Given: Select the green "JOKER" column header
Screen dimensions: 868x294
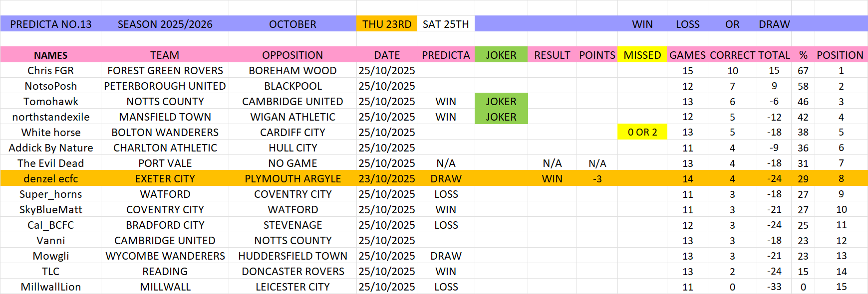Looking at the screenshot, I should [x=501, y=55].
